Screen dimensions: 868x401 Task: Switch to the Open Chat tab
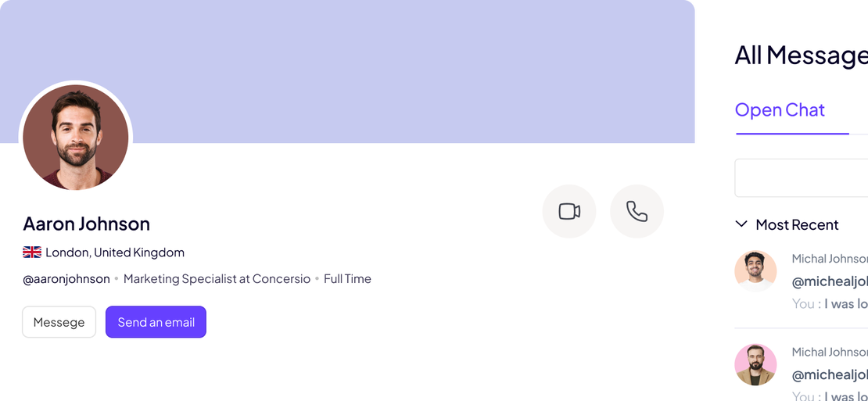(780, 110)
